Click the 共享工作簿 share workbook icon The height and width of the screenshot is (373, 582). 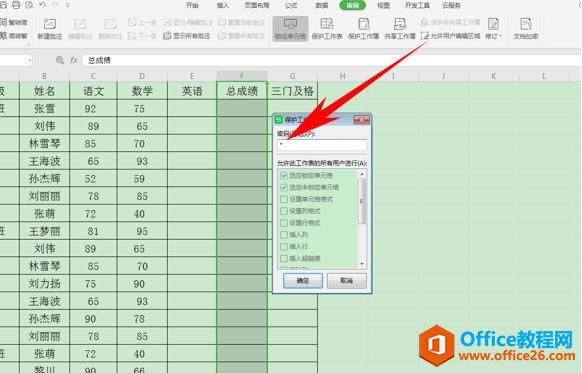pos(400,28)
